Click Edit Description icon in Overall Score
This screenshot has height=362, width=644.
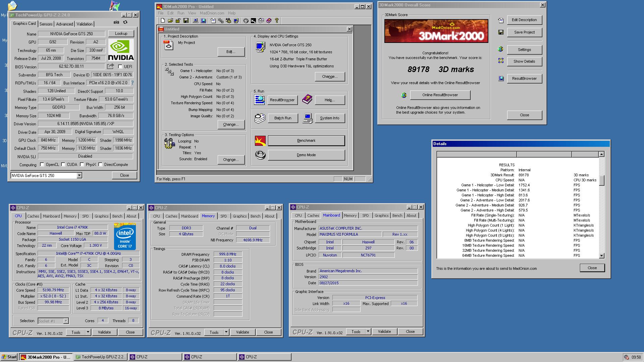[501, 20]
